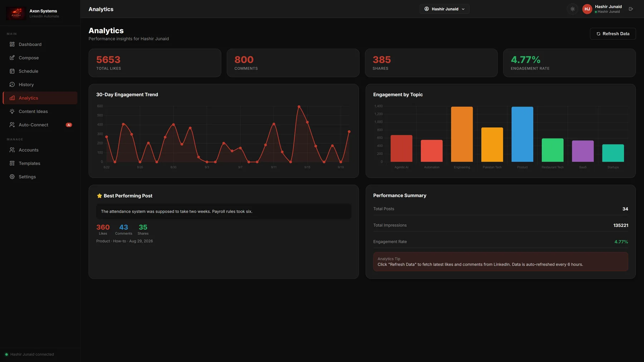Image resolution: width=644 pixels, height=362 pixels.
Task: Click 'Engagement by Topic' heading
Action: (398, 94)
